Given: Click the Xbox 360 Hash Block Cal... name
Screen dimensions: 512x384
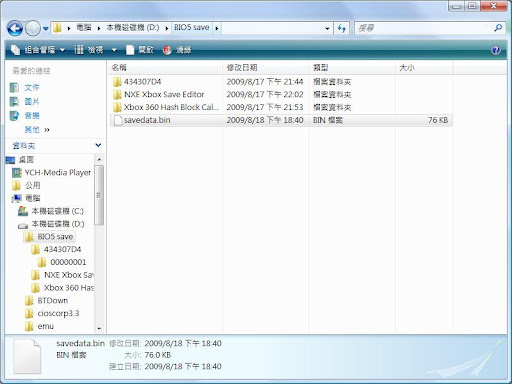Looking at the screenshot, I should pos(171,107).
